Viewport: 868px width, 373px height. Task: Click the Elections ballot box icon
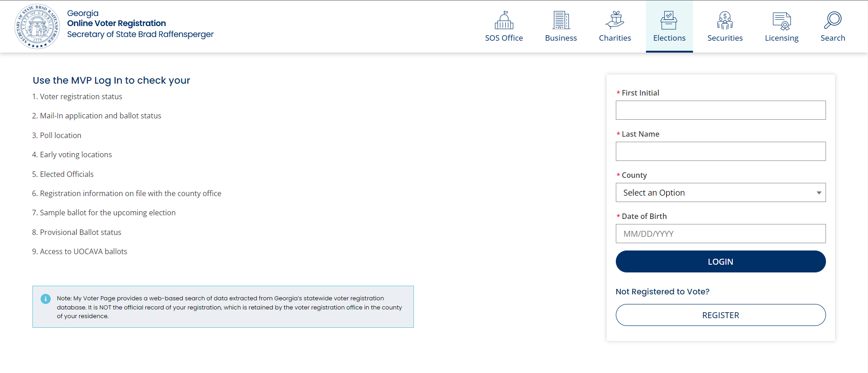[669, 20]
